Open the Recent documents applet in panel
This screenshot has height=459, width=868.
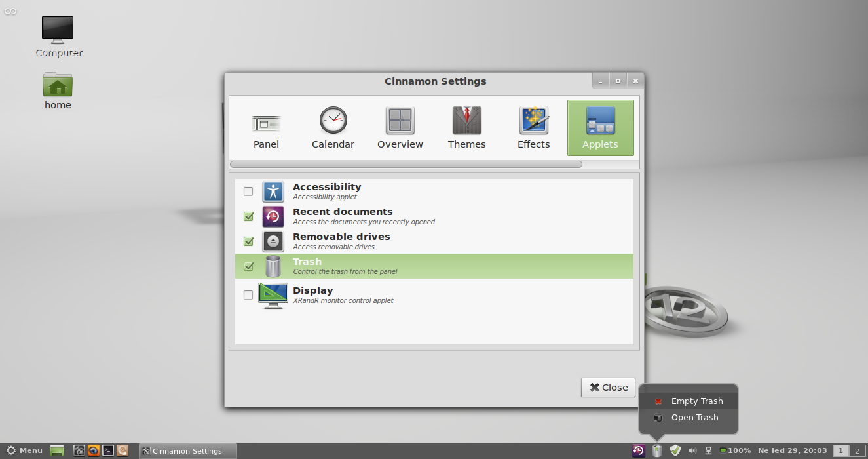pyautogui.click(x=638, y=450)
